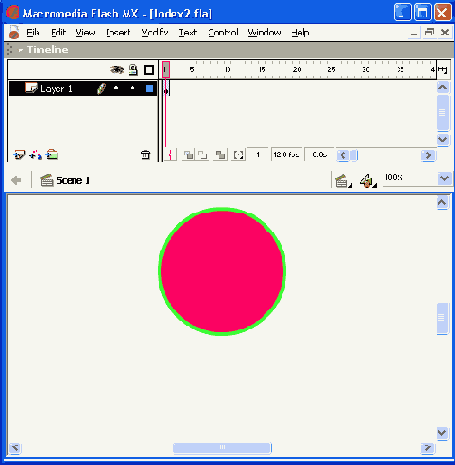Image resolution: width=455 pixels, height=465 pixels.
Task: Enable Onion Skin Outlines
Action: [202, 155]
